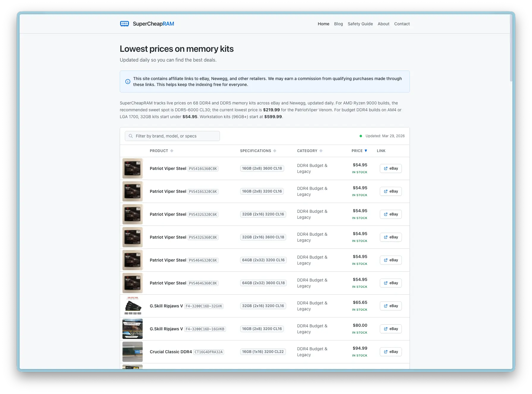Open eBay link for PVS416G360C8K
This screenshot has height=394, width=532.
391,168
